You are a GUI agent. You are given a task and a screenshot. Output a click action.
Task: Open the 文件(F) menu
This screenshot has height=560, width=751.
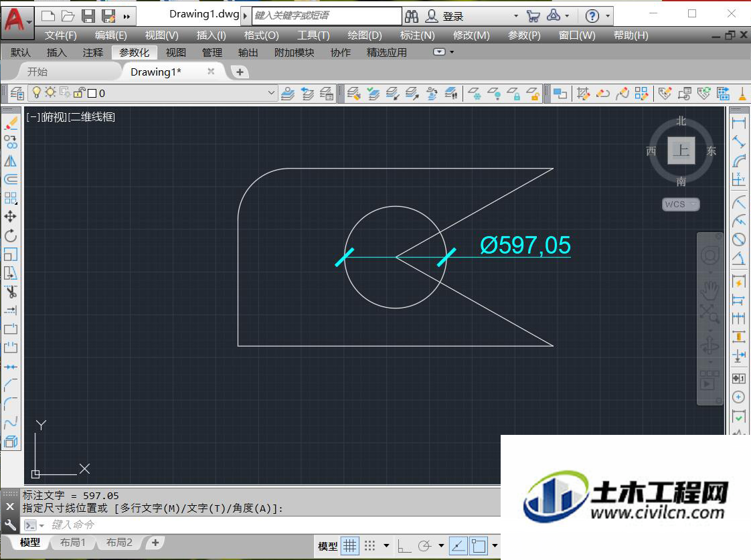pos(60,35)
